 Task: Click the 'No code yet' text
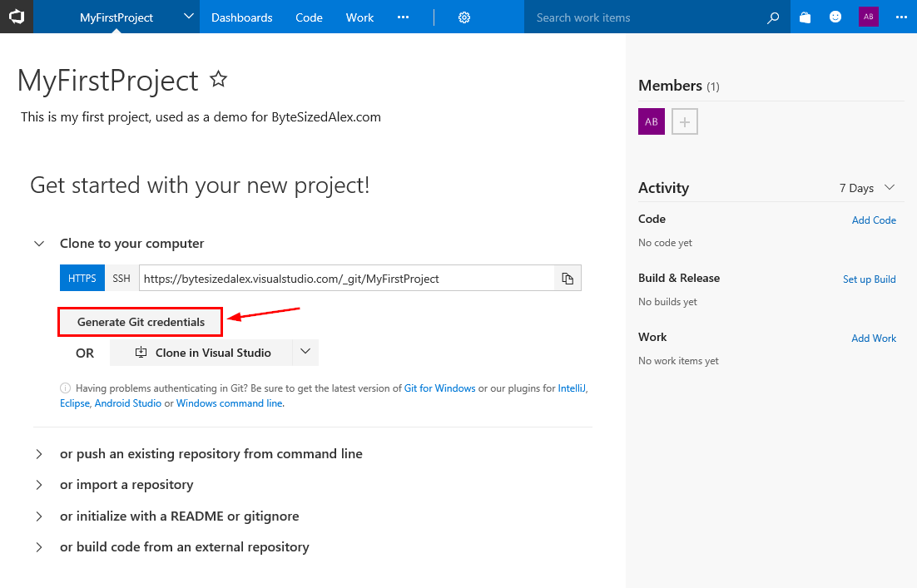665,243
